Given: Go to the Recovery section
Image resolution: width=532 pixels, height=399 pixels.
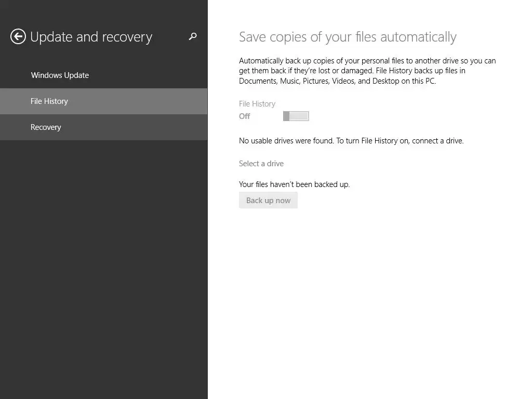Looking at the screenshot, I should point(46,127).
